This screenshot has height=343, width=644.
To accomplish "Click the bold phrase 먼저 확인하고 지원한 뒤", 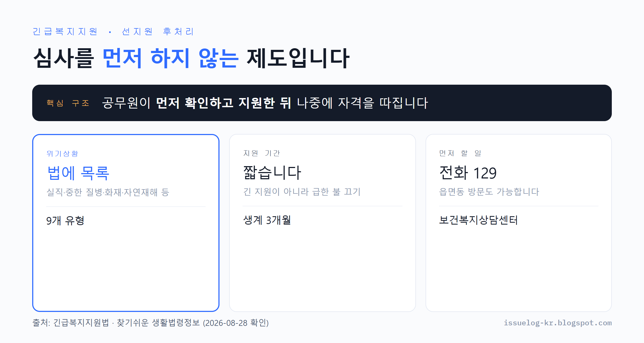I will [x=224, y=103].
